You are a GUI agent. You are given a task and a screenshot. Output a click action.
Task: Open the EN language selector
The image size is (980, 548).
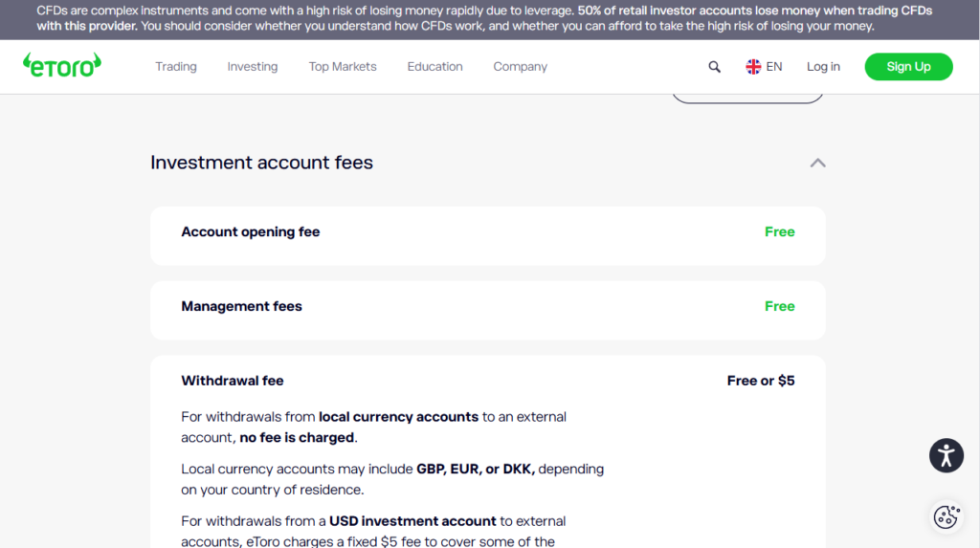(773, 67)
